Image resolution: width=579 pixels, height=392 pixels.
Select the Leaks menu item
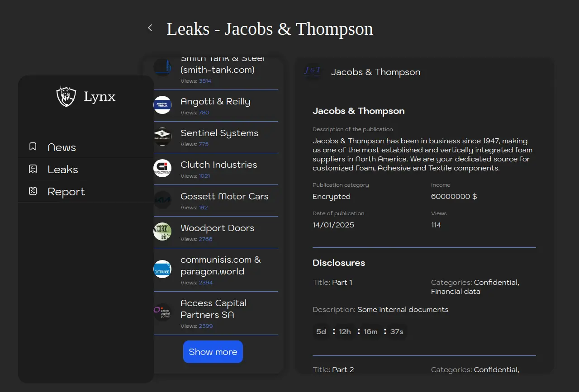63,170
